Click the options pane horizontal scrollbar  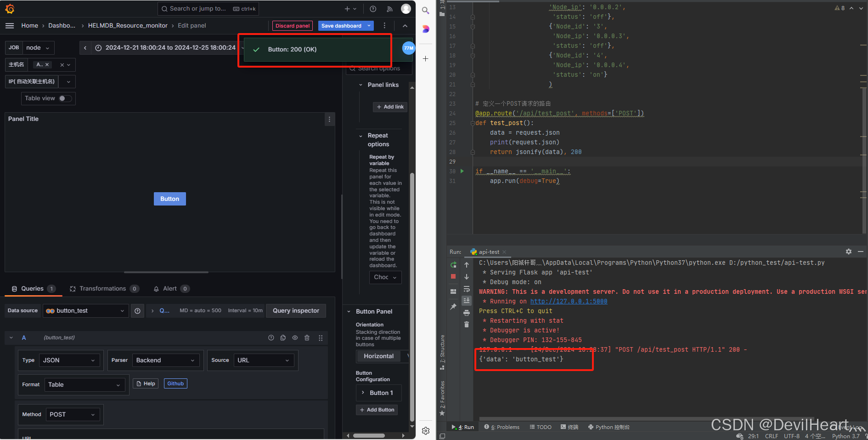369,435
